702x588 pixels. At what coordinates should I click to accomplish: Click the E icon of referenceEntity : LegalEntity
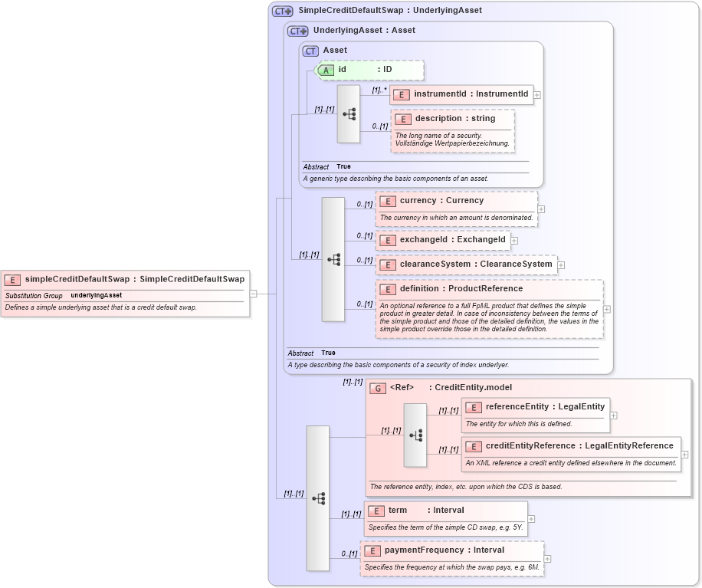(x=474, y=407)
